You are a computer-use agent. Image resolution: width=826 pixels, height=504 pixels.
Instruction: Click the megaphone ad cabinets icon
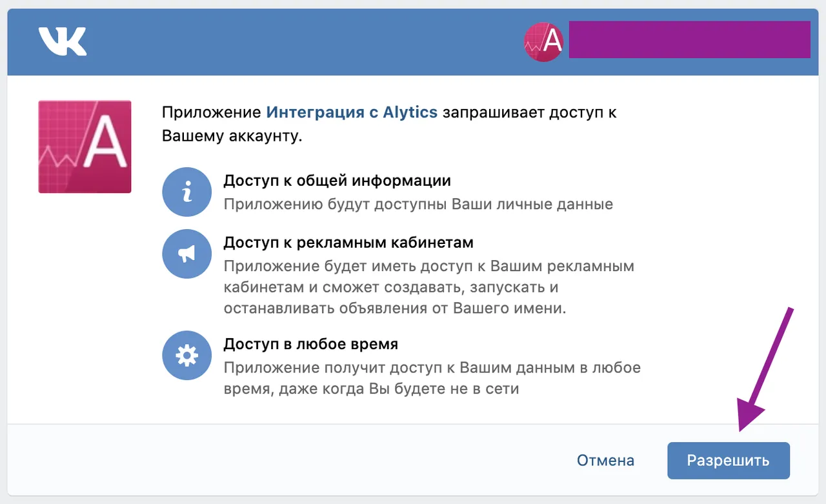point(187,254)
